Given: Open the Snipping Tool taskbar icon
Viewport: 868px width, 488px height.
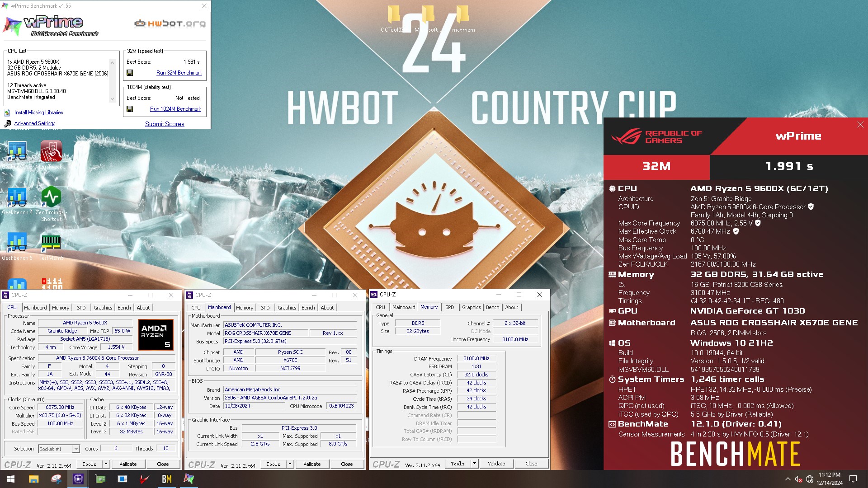Looking at the screenshot, I should pyautogui.click(x=56, y=479).
